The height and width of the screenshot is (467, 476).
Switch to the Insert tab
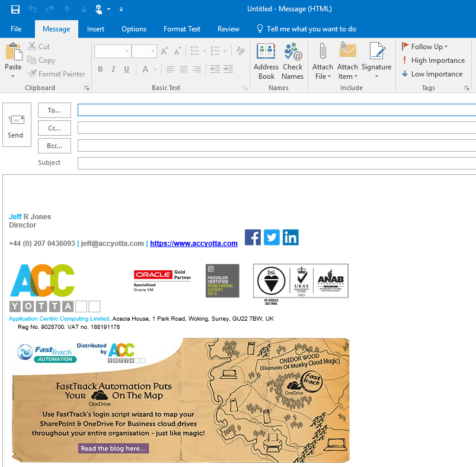tap(95, 29)
